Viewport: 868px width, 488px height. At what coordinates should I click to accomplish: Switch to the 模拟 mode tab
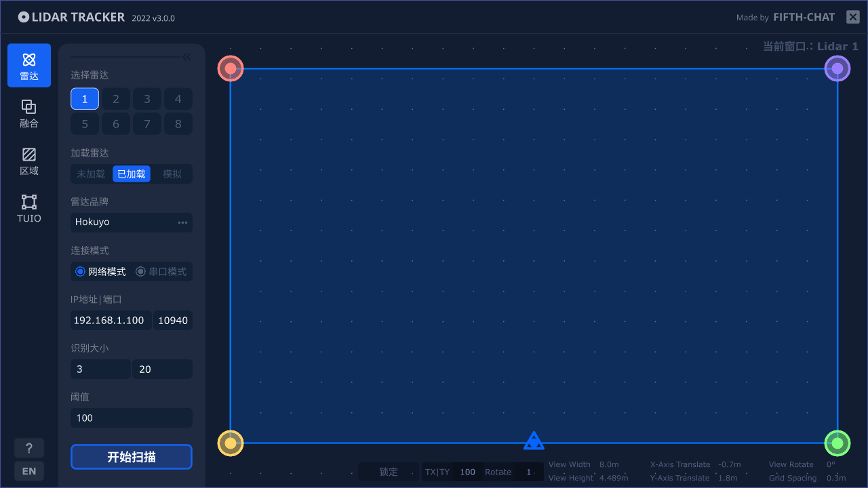[x=172, y=174]
